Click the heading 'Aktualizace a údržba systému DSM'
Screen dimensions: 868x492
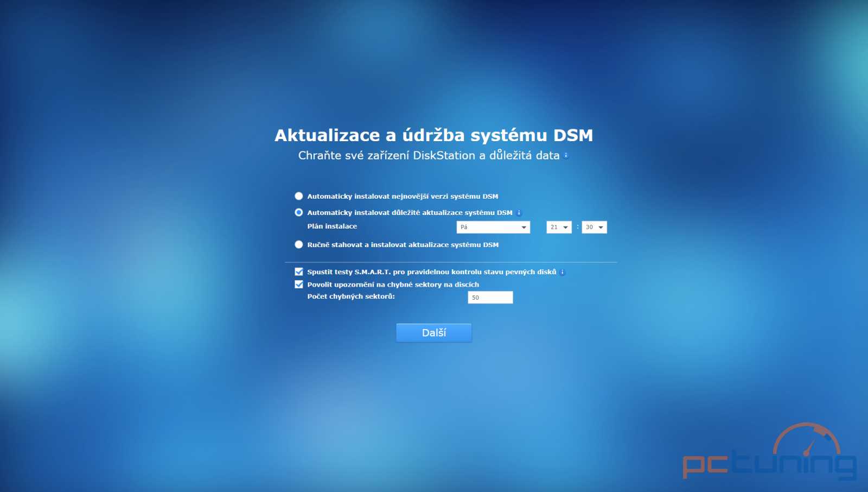click(x=434, y=135)
